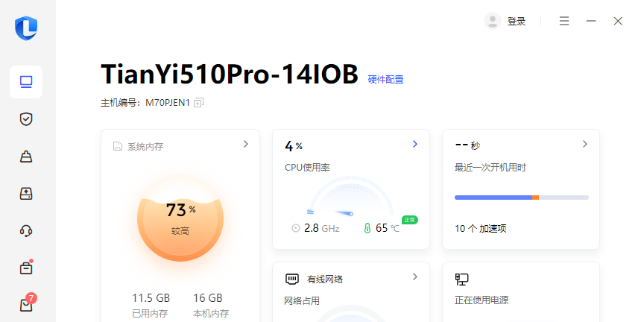This screenshot has width=644, height=322.
Task: Expand the 系统内存 card arrow
Action: (246, 145)
